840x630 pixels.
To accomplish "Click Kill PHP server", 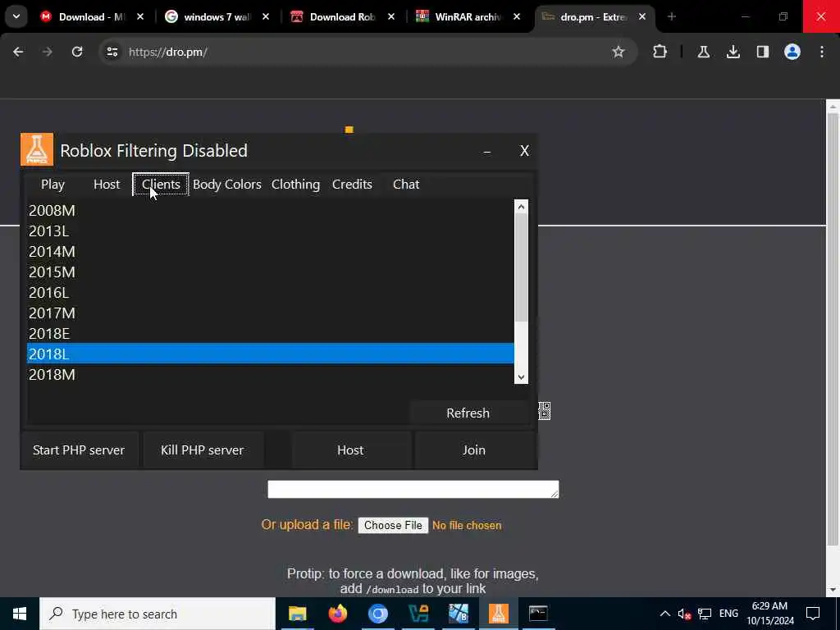I will click(x=203, y=450).
